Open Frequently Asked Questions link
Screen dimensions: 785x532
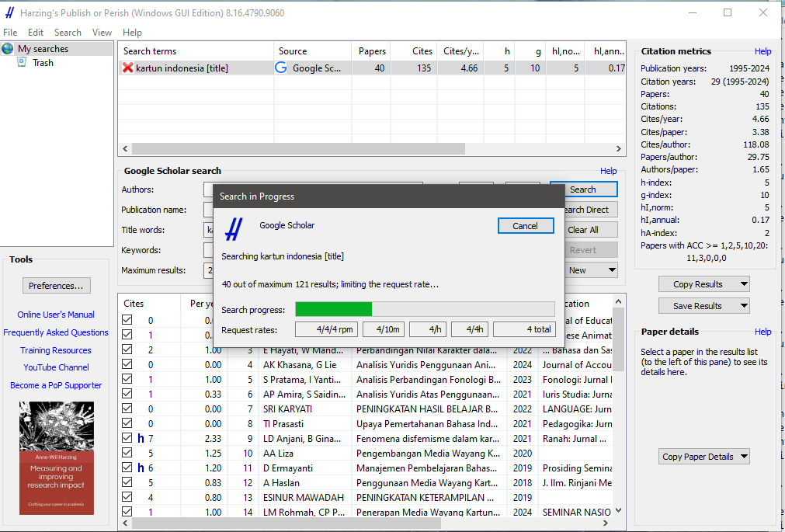56,332
